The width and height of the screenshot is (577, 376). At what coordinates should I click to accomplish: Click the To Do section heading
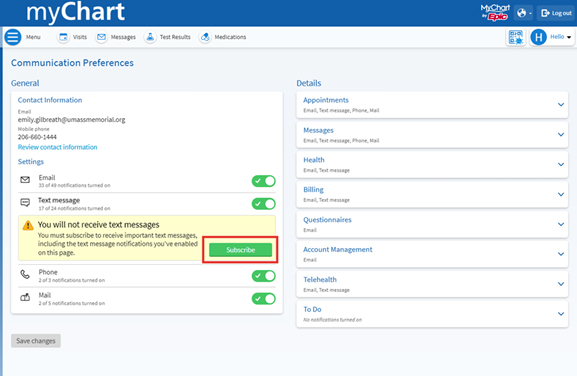312,309
